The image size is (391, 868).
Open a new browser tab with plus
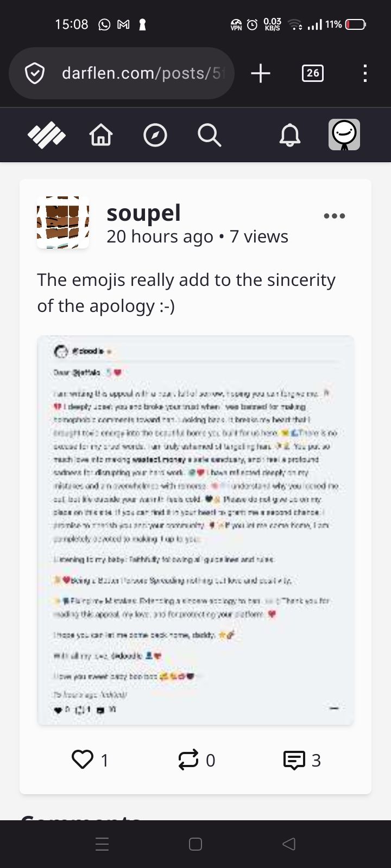tap(261, 73)
